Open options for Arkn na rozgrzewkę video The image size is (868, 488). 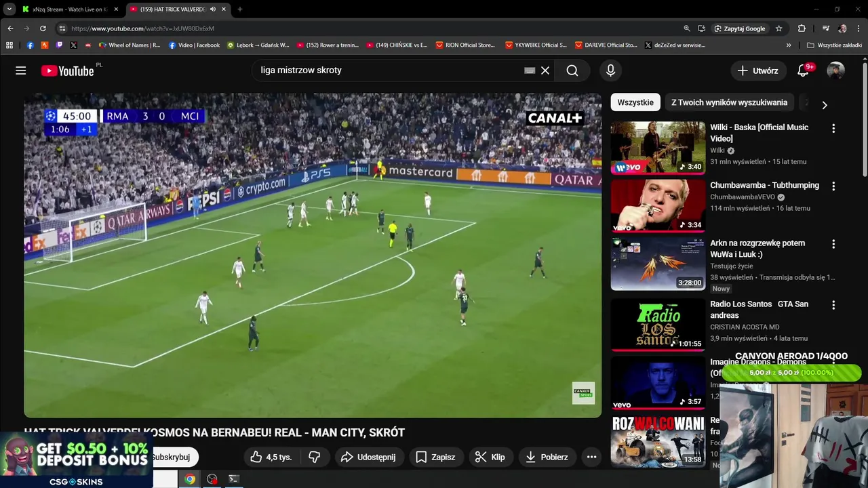coord(833,244)
